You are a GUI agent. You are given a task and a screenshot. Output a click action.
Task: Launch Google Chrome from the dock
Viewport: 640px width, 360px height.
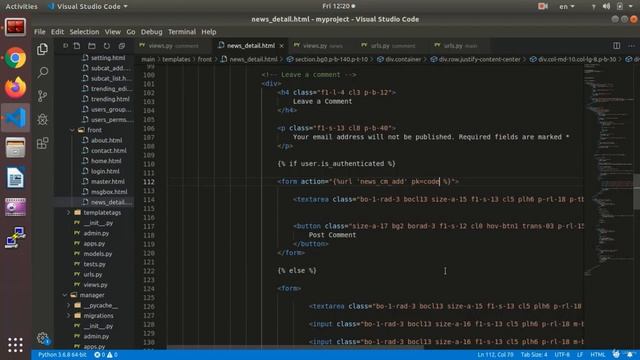pyautogui.click(x=16, y=58)
